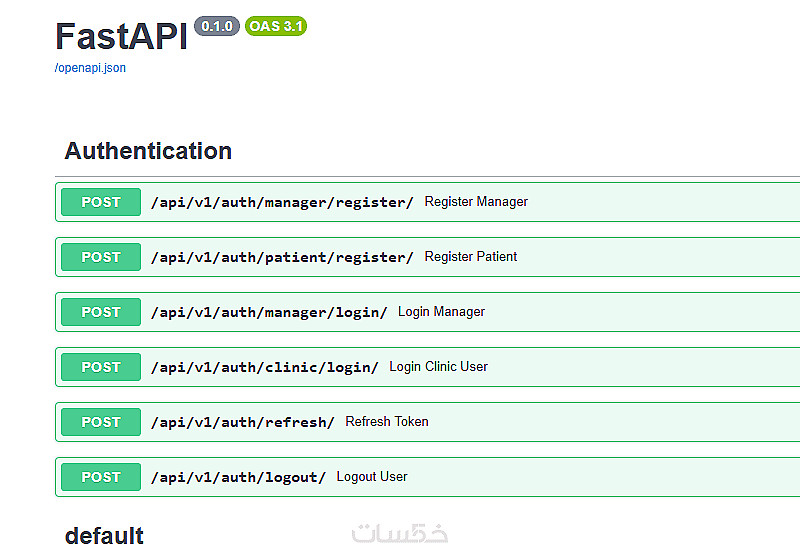This screenshot has width=800, height=554.
Task: Expand POST /api/v1/auth/manager/login/ endpoint
Action: coord(428,312)
